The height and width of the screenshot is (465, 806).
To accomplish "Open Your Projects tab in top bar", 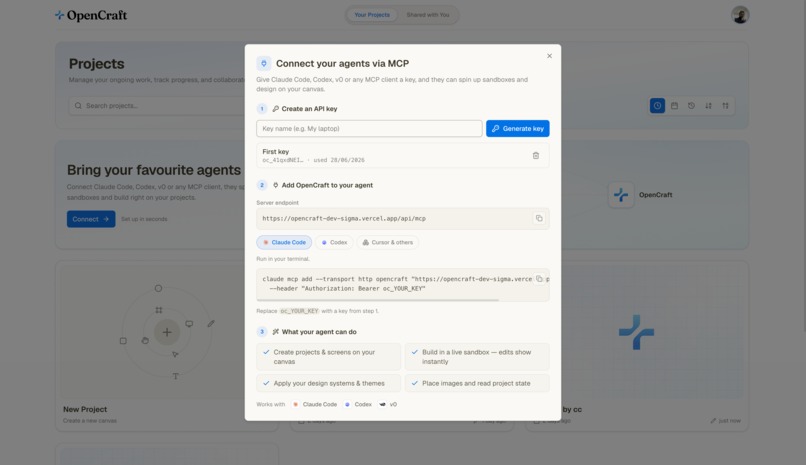I will pos(372,15).
